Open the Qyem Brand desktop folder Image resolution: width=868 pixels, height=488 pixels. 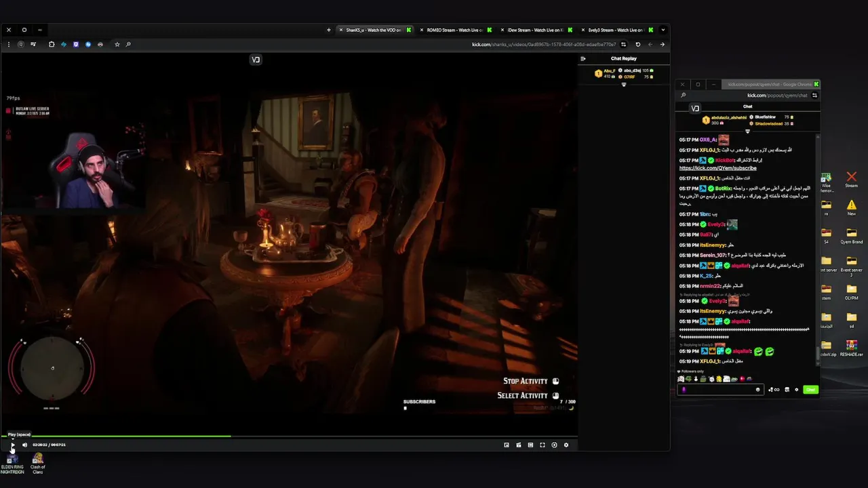tap(851, 236)
